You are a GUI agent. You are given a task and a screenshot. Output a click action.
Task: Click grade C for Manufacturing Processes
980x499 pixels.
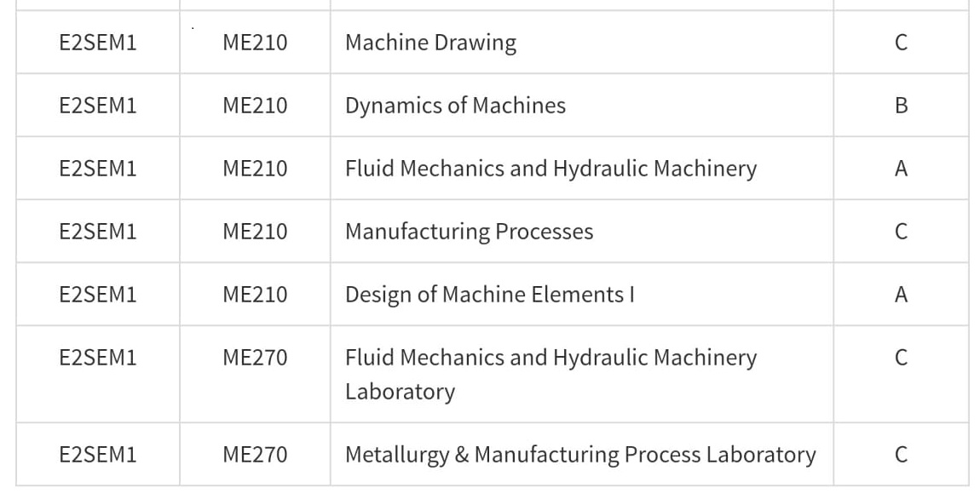[901, 232]
